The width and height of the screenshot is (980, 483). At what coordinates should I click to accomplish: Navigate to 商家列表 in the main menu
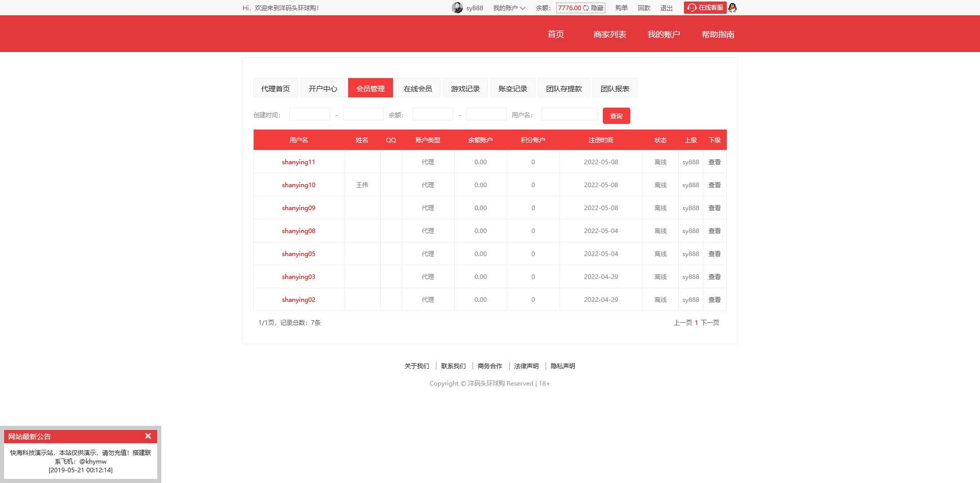click(x=609, y=34)
